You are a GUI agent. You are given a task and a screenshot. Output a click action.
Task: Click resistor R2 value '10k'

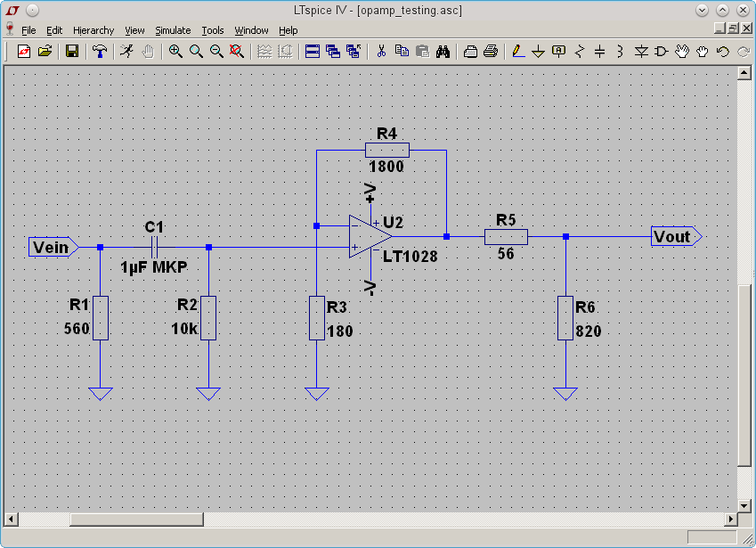click(x=184, y=329)
